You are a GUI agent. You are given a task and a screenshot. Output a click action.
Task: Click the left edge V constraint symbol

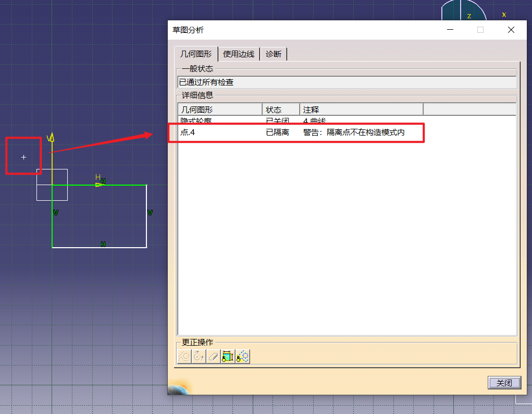[x=56, y=213]
